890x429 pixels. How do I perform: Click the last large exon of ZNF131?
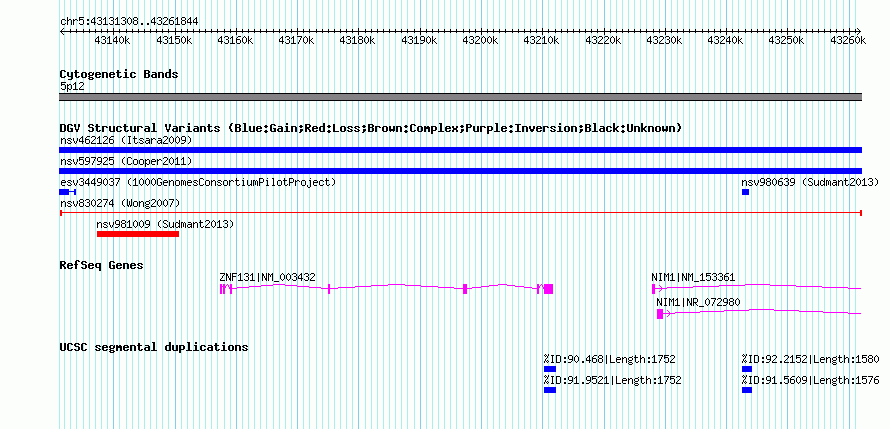pos(548,288)
